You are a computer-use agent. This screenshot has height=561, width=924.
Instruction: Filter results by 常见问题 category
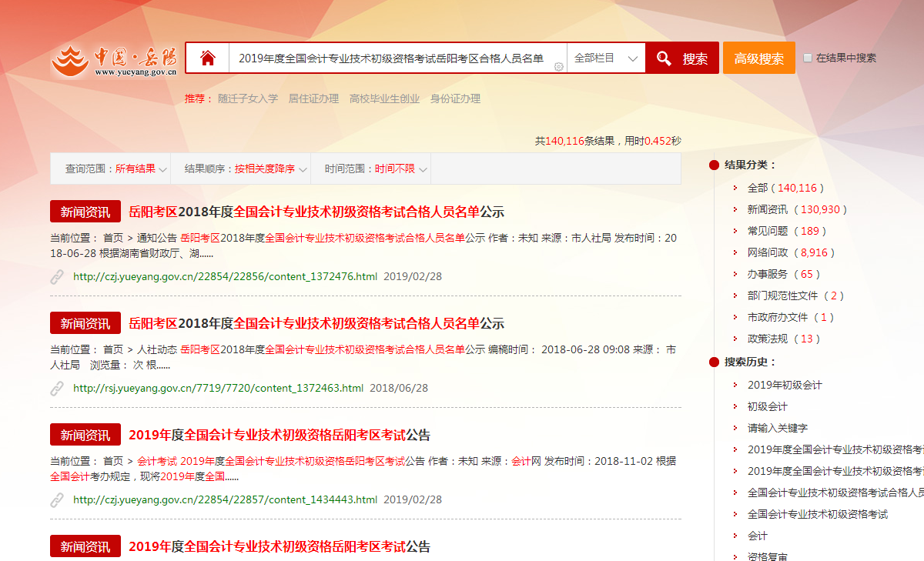click(768, 231)
